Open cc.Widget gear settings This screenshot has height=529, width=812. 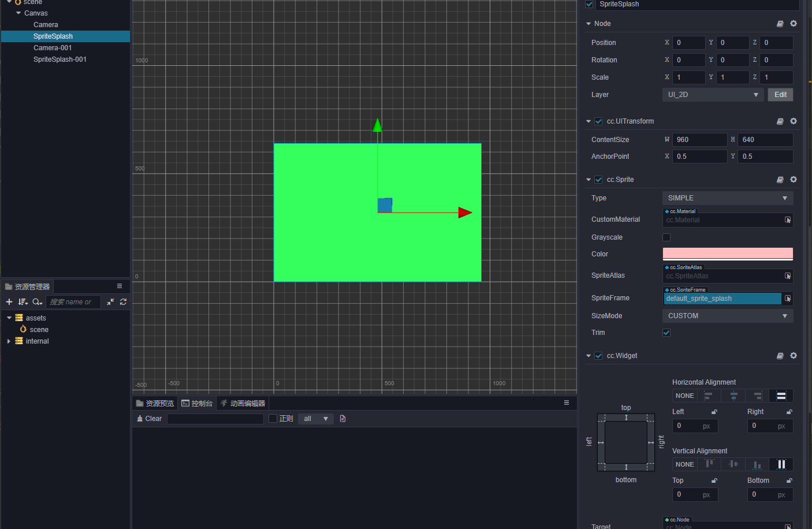tap(794, 356)
